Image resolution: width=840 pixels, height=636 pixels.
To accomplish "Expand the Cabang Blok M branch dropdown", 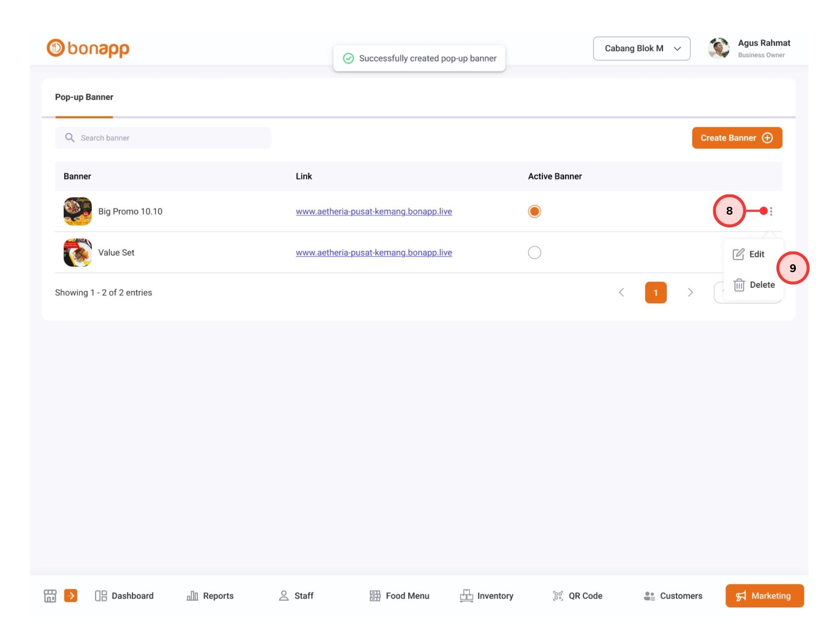I will pyautogui.click(x=641, y=48).
